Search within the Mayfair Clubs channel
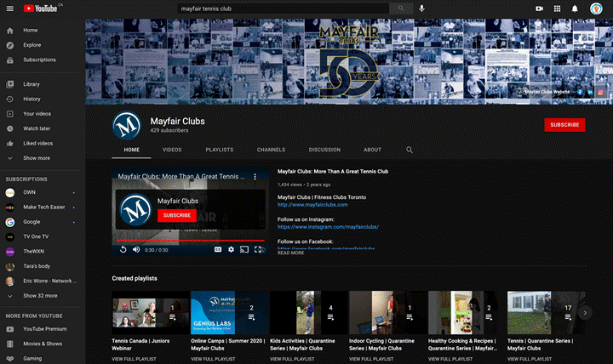613x364 pixels. (410, 150)
